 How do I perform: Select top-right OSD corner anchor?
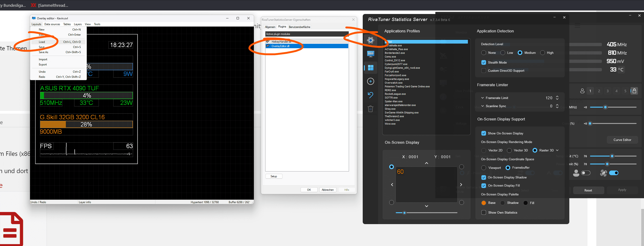click(462, 167)
